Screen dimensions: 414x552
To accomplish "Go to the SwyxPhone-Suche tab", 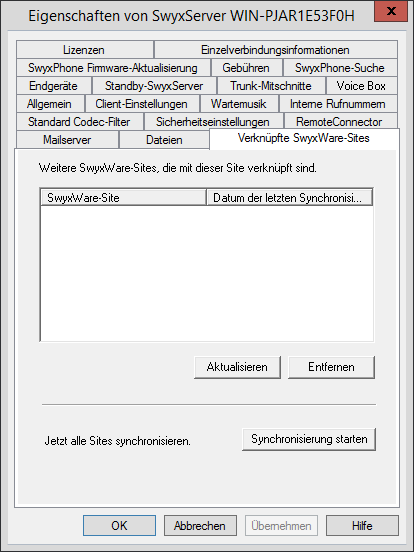I will pos(340,68).
